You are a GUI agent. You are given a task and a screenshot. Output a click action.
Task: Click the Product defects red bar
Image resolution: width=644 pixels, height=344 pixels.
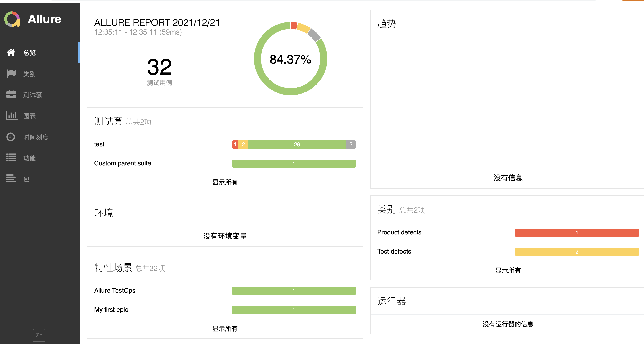pos(577,233)
